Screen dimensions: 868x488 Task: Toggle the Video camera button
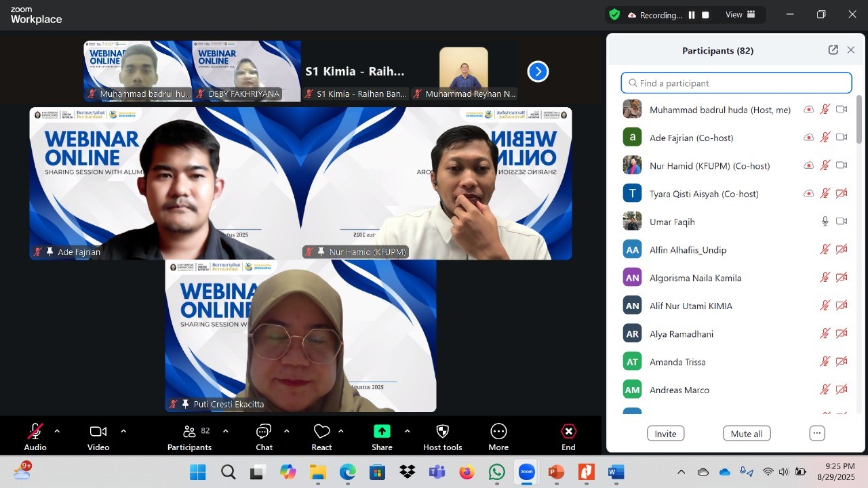(x=98, y=436)
